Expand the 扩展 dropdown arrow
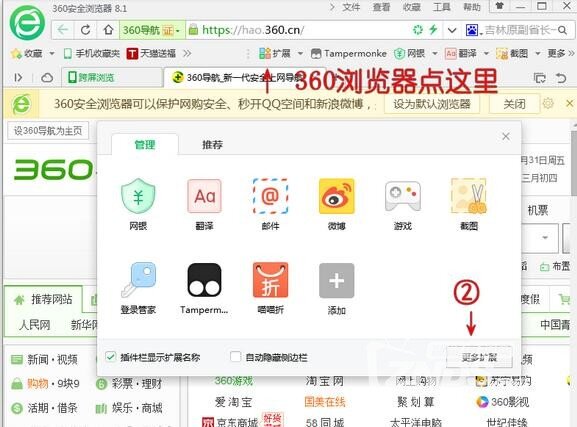577x427 pixels. pos(300,54)
